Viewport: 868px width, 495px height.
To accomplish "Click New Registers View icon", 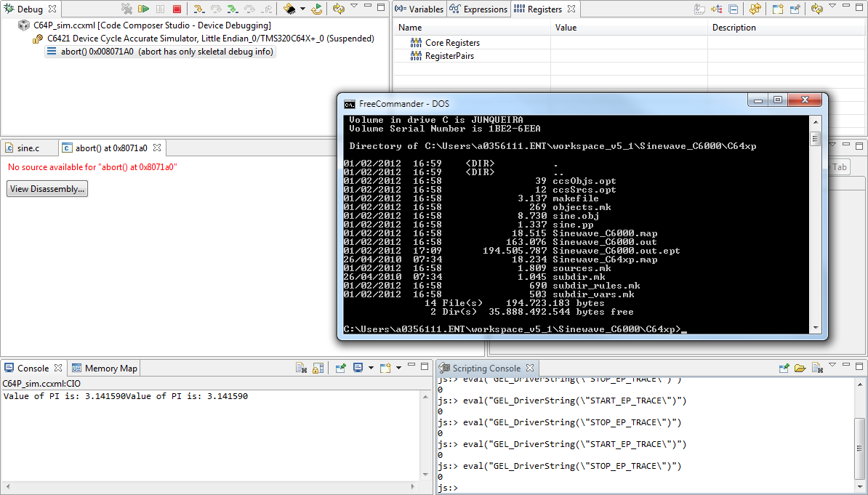I will coord(778,9).
